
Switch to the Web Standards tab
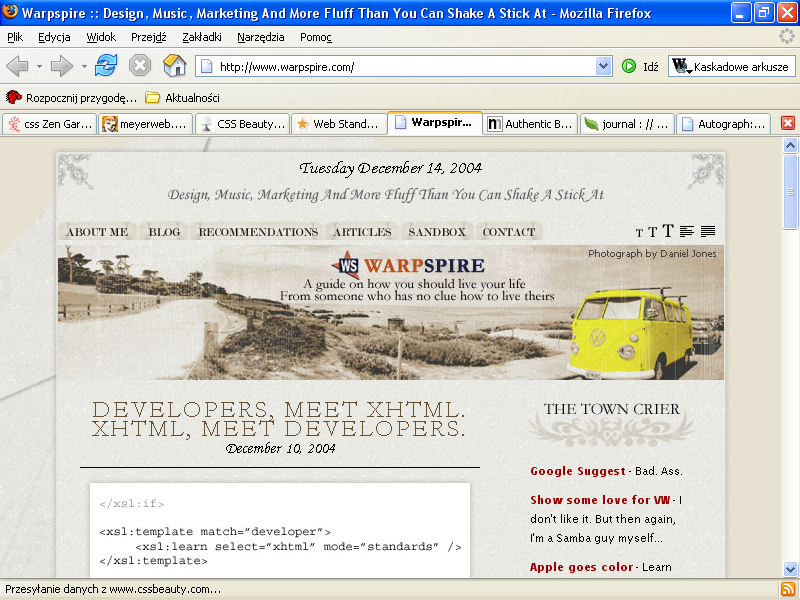[x=339, y=124]
